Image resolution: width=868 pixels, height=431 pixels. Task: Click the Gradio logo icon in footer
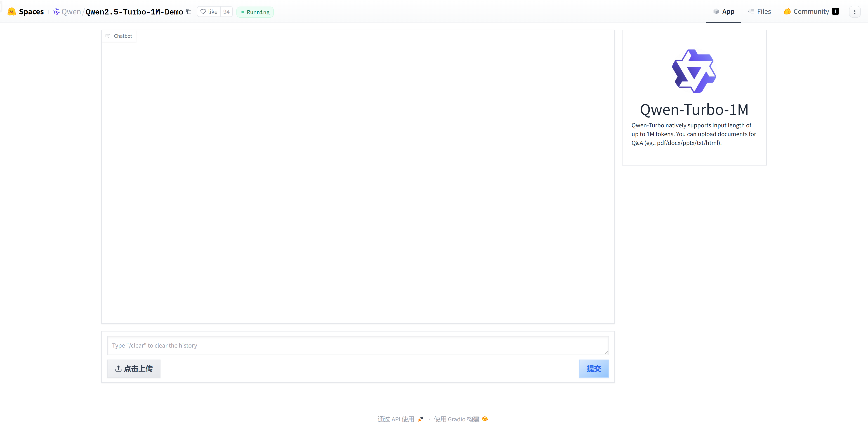[485, 419]
